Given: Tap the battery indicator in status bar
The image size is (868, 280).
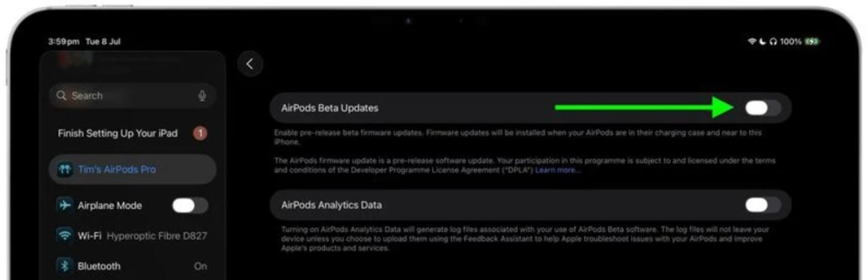Looking at the screenshot, I should pyautogui.click(x=812, y=42).
